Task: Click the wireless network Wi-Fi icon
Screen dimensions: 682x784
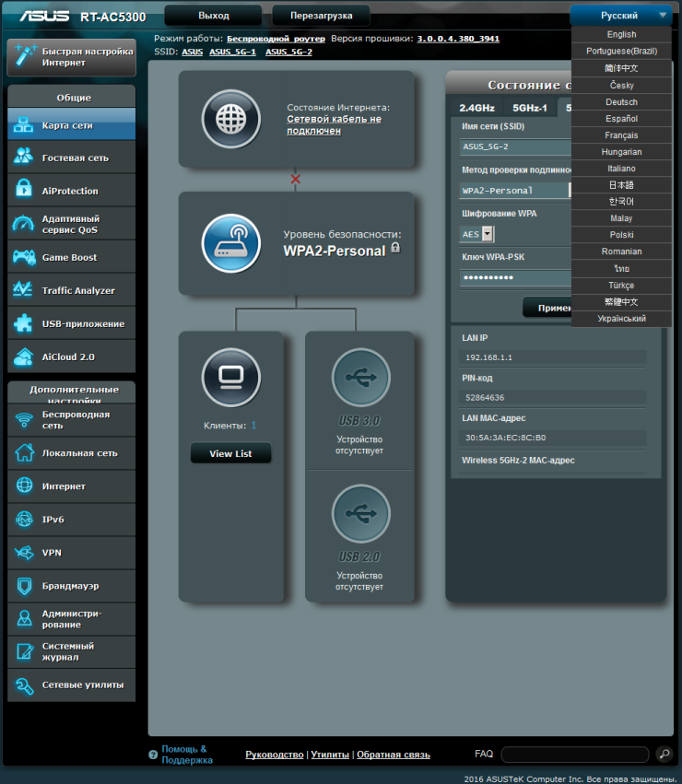Action: coord(24,419)
